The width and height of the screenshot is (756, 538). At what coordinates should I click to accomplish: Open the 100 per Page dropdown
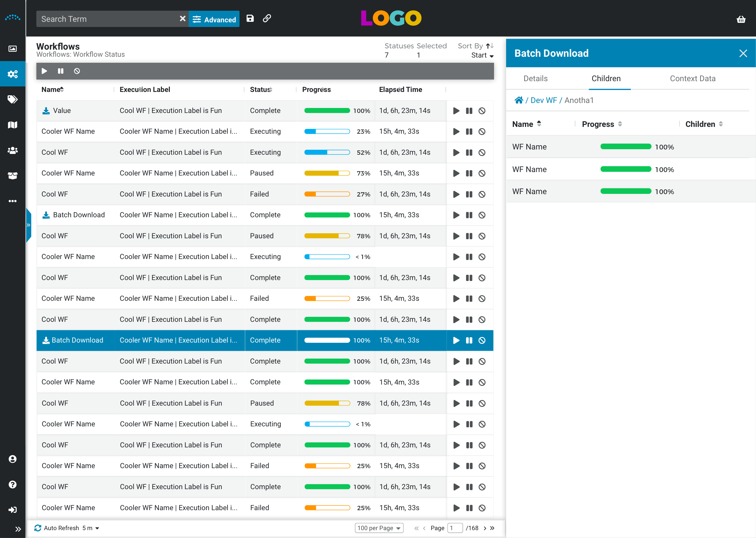[x=379, y=528]
